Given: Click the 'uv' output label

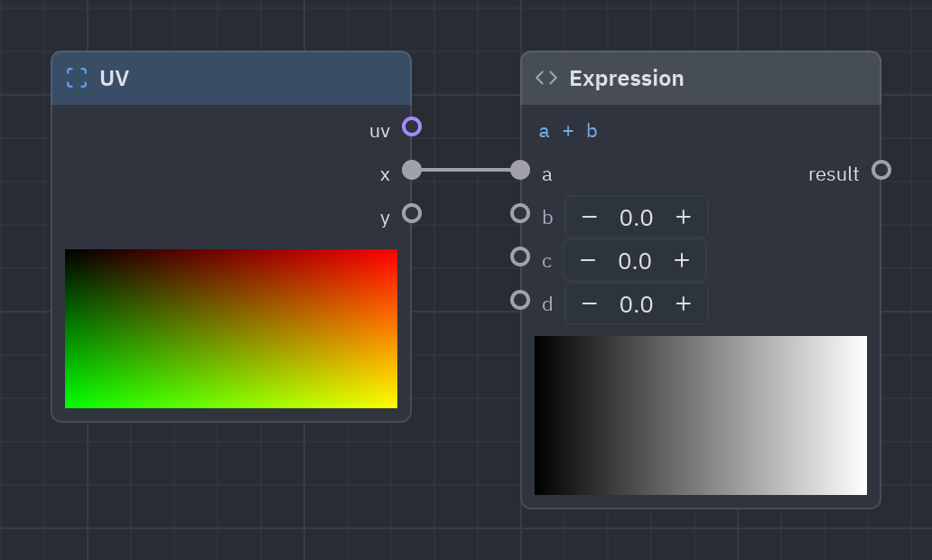Looking at the screenshot, I should pos(380,131).
